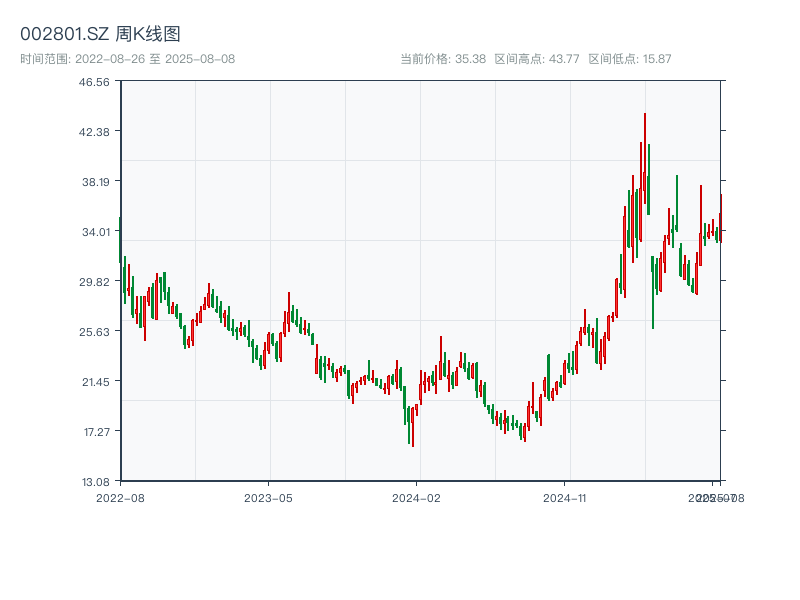Click y-axis label 42.38
Viewport: 800px width, 600px height.
click(x=94, y=132)
